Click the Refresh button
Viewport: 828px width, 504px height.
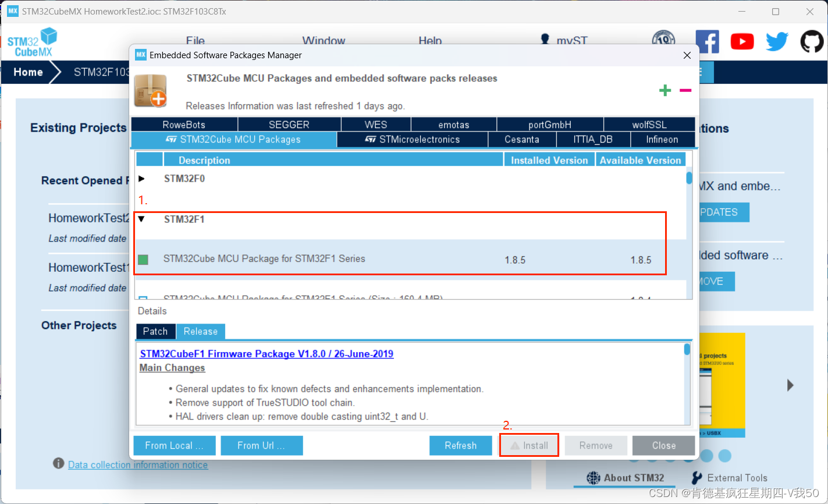pyautogui.click(x=461, y=445)
